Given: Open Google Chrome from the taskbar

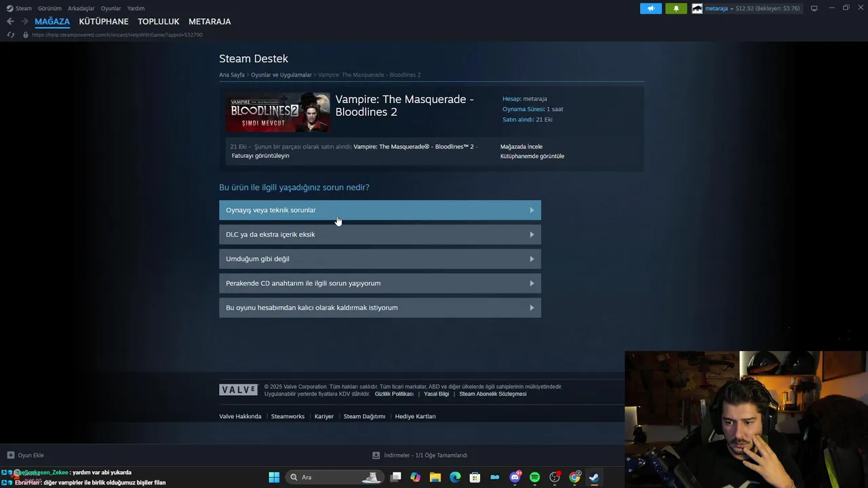Looking at the screenshot, I should [574, 477].
